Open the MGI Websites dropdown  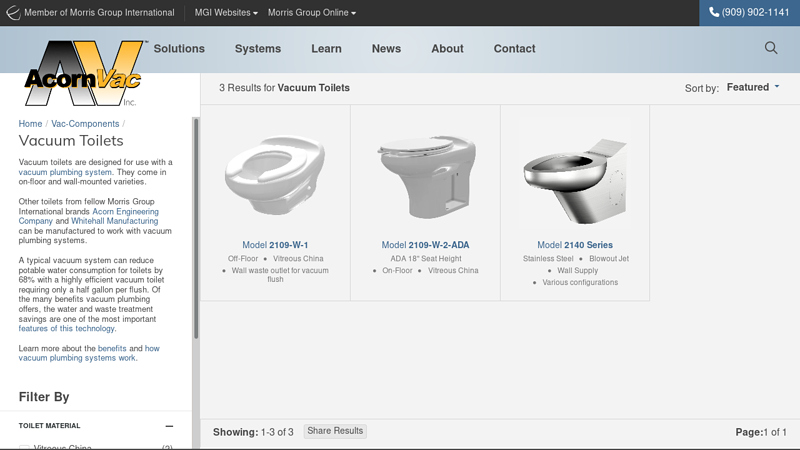pyautogui.click(x=226, y=13)
